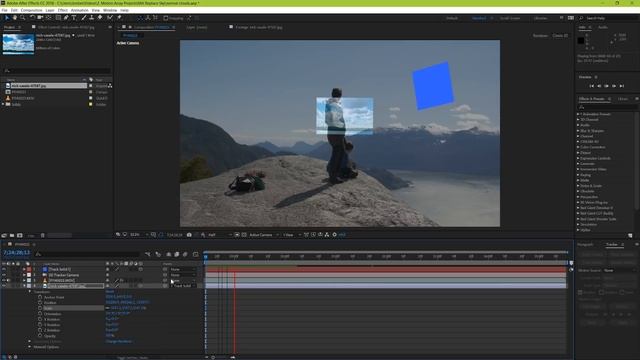Screen dimensions: 640x360
Task: Open the Animation menu
Action: click(x=80, y=10)
